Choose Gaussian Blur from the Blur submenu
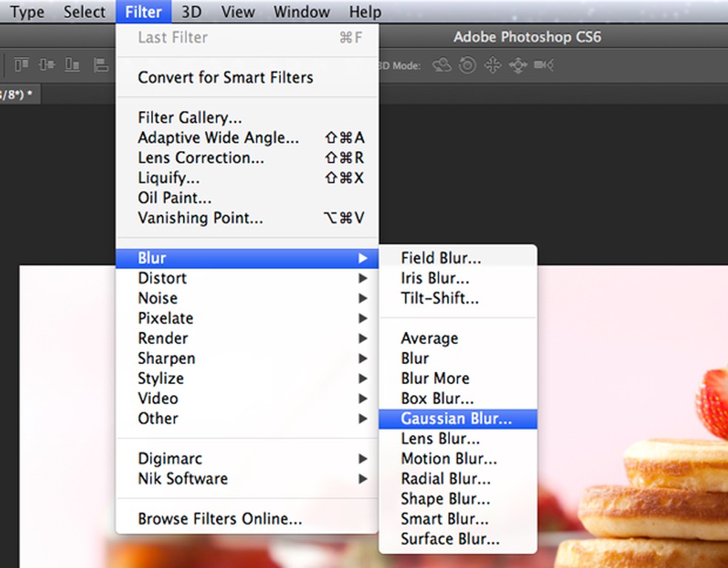Image resolution: width=728 pixels, height=568 pixels. click(456, 419)
